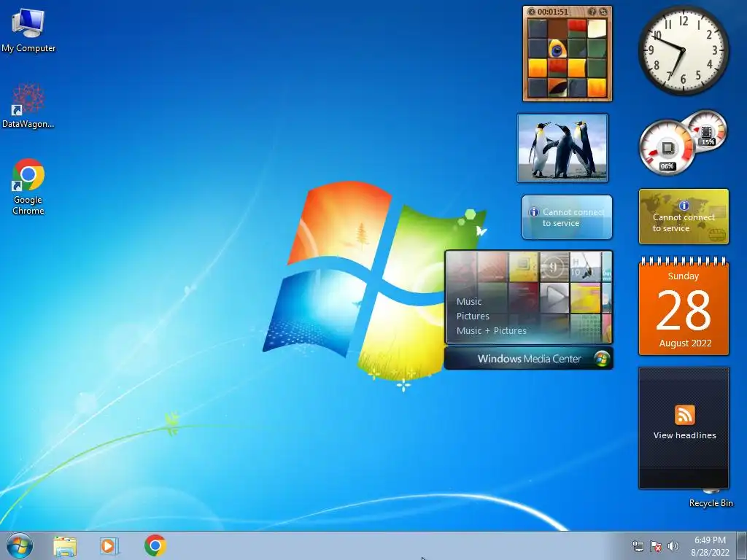Viewport: 747px width, 560px height.
Task: Click the CPU meter showing 06%
Action: (x=667, y=148)
